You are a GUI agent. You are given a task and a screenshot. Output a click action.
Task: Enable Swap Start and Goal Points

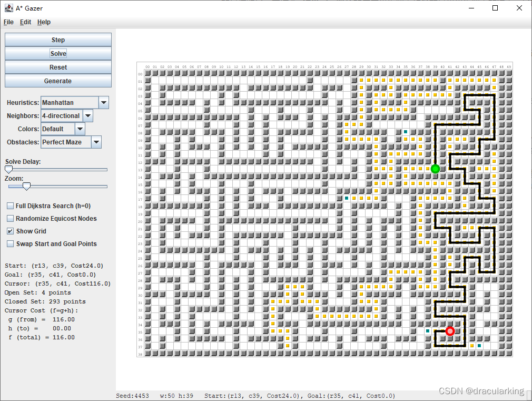(x=10, y=244)
